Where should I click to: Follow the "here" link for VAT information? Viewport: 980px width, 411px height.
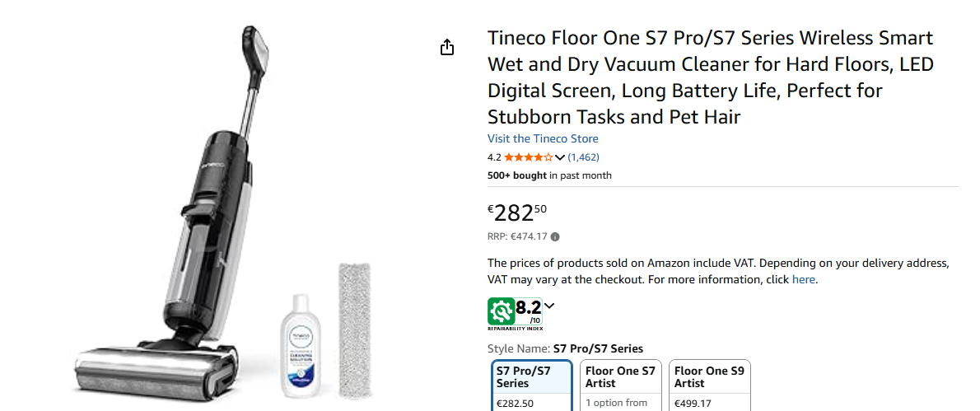(803, 279)
